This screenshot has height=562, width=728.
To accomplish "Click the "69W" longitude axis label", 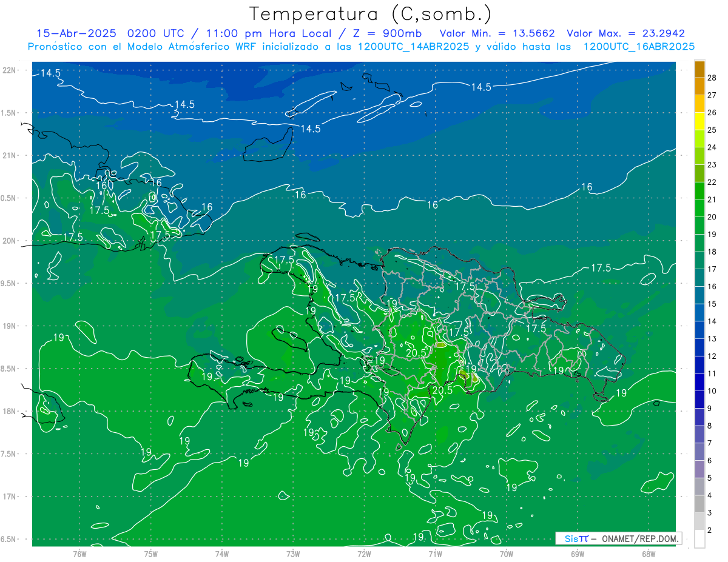I will coord(578,554).
